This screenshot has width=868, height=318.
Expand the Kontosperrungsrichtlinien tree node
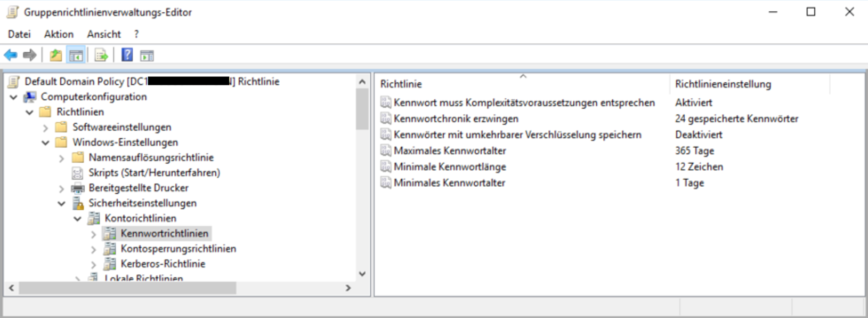[x=93, y=249]
